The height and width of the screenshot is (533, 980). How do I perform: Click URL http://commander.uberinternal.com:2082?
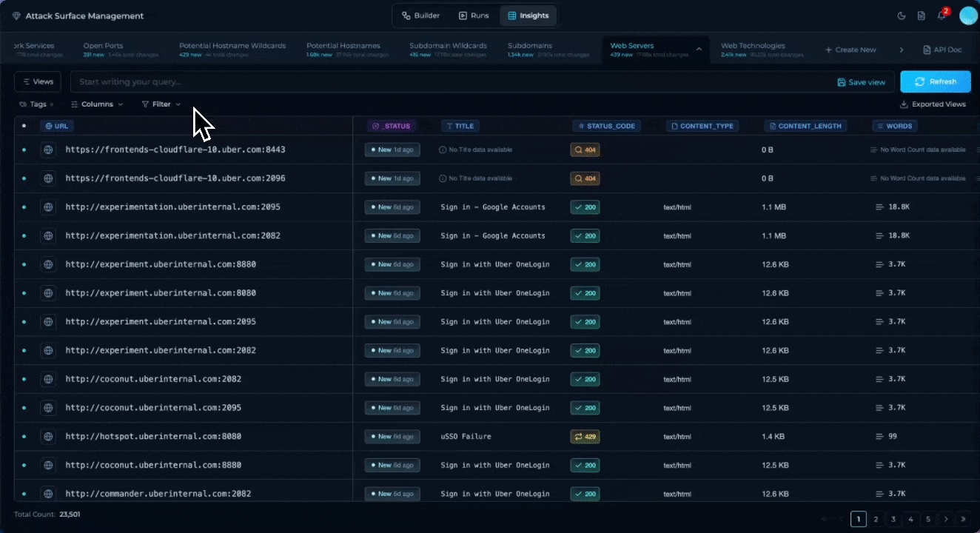coord(158,494)
